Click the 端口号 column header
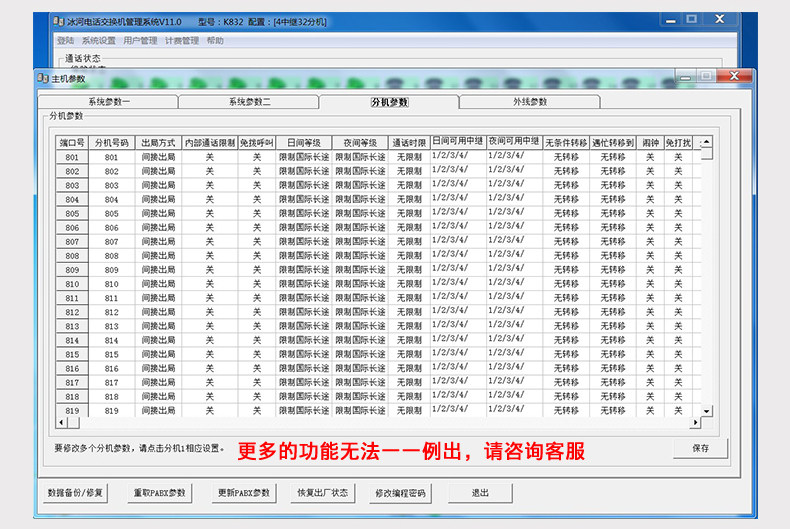The width and height of the screenshot is (790, 529). pyautogui.click(x=72, y=143)
